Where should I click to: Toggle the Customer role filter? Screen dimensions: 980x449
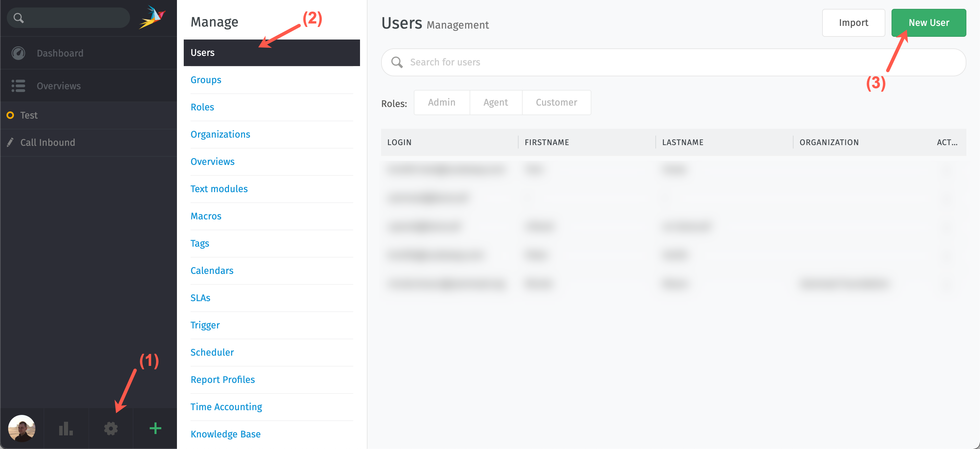click(556, 103)
